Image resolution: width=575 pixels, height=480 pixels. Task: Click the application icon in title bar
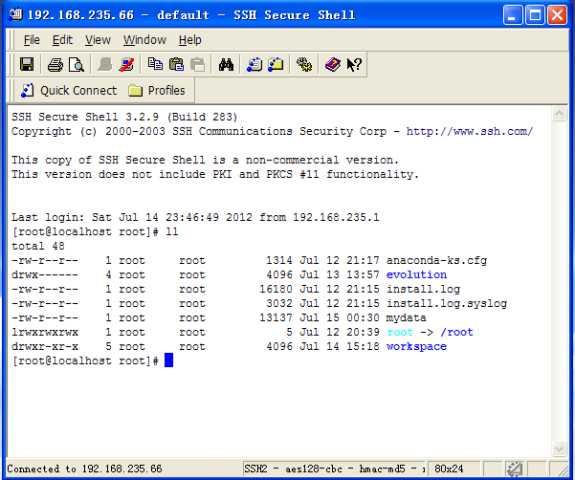tap(16, 15)
